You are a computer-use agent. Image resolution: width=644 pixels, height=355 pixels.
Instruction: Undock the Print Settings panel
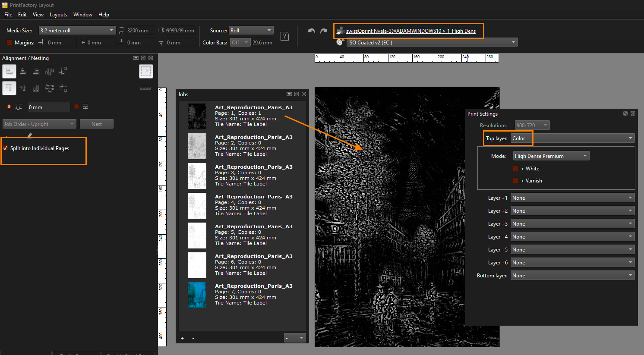pyautogui.click(x=625, y=113)
